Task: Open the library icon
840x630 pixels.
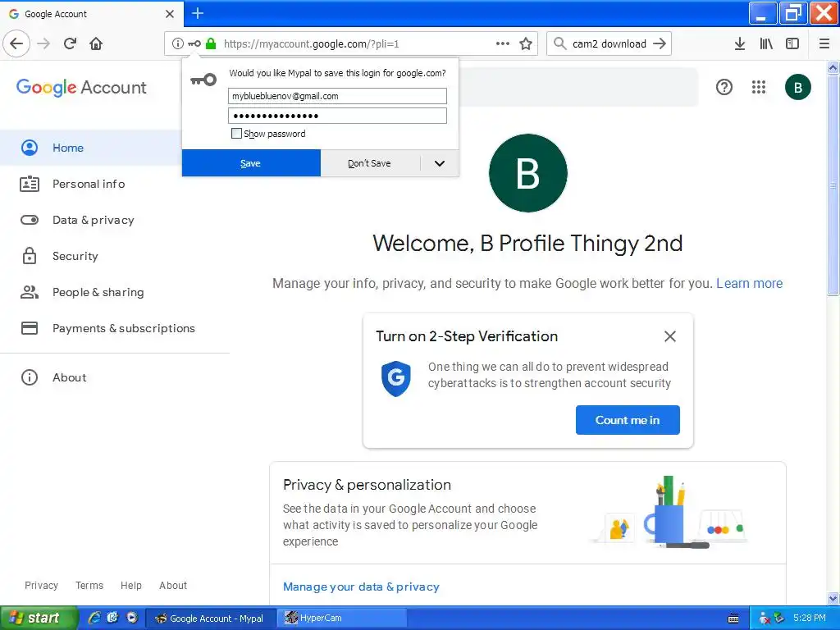Action: tap(766, 43)
